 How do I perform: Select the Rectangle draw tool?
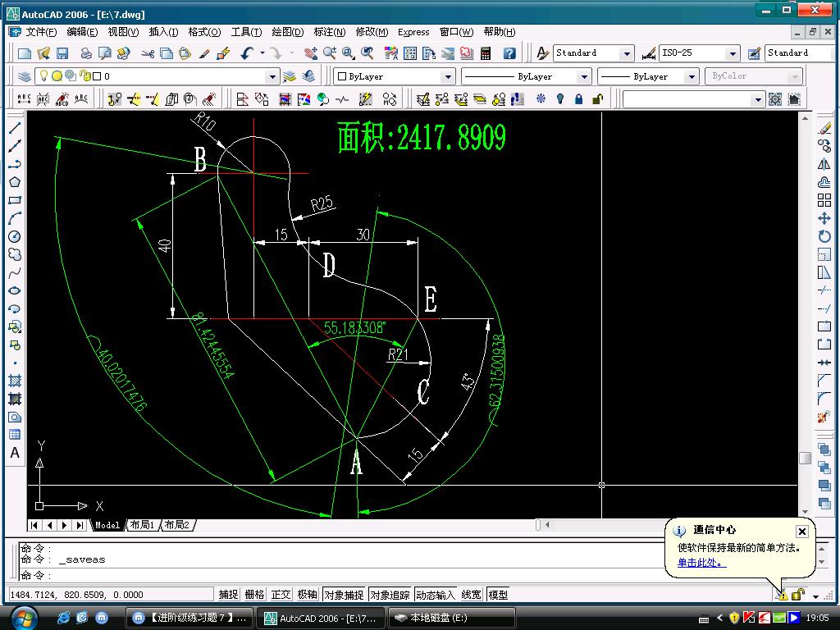(15, 200)
